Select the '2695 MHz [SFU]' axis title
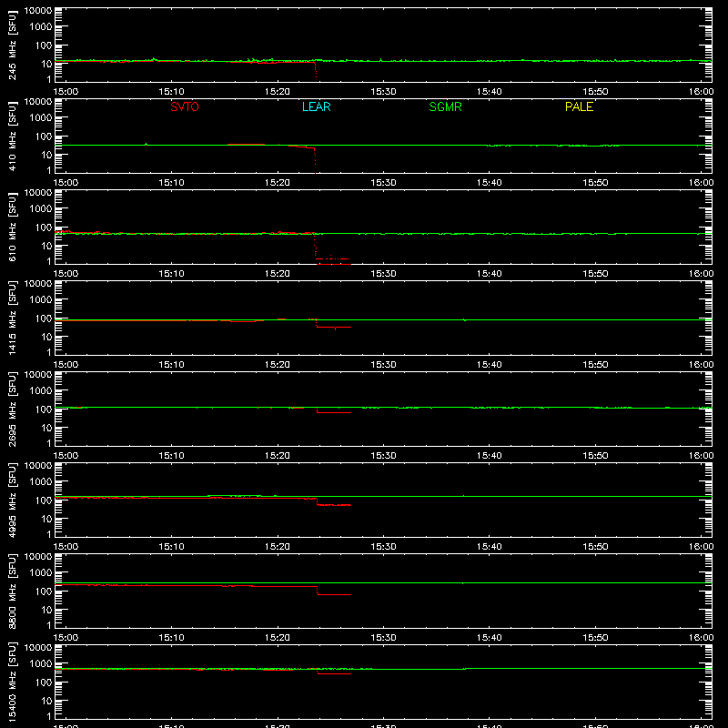 pyautogui.click(x=13, y=409)
